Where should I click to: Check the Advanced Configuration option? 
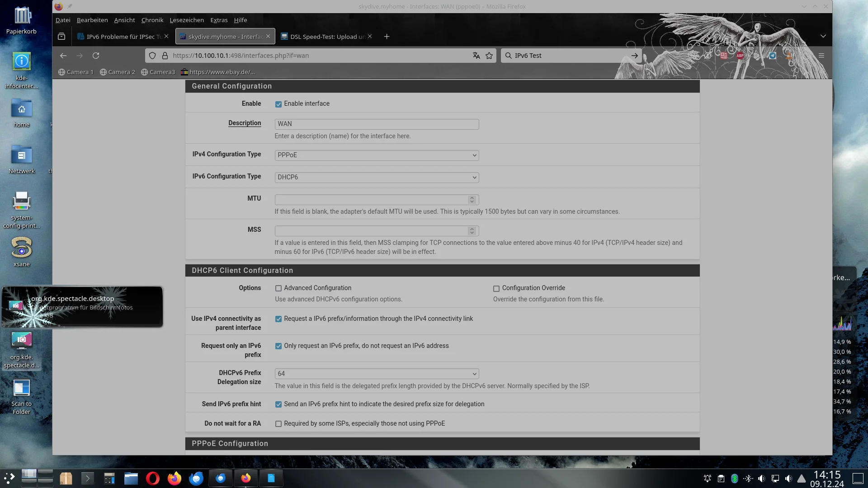tap(278, 288)
